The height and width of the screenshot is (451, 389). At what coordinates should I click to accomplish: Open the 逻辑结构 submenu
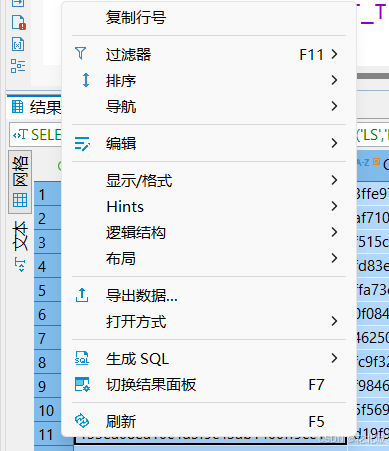coord(209,232)
